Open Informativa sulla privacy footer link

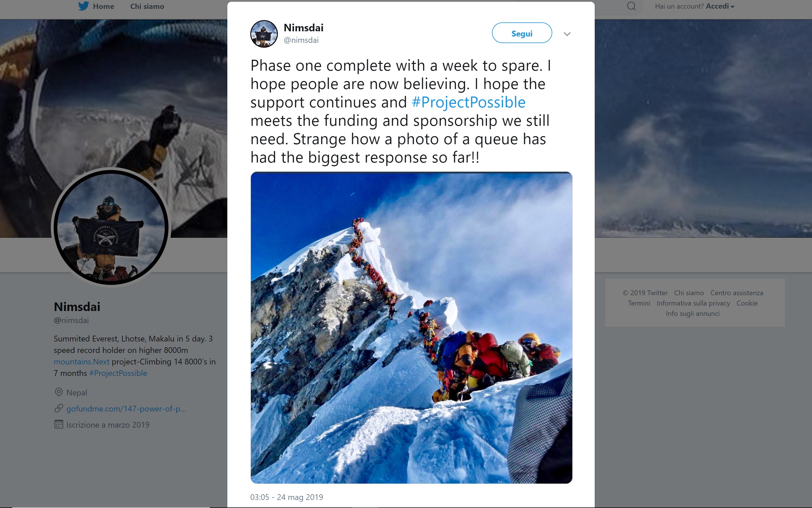pyautogui.click(x=693, y=303)
